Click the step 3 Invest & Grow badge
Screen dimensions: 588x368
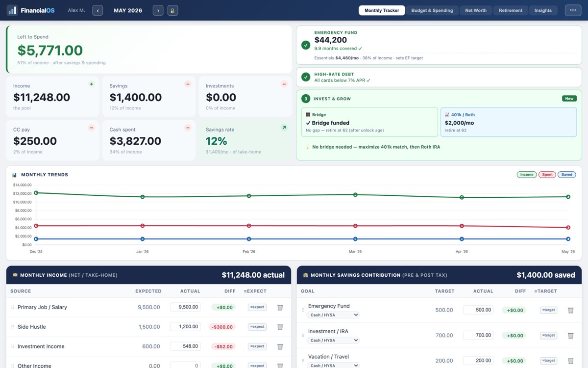click(x=306, y=99)
